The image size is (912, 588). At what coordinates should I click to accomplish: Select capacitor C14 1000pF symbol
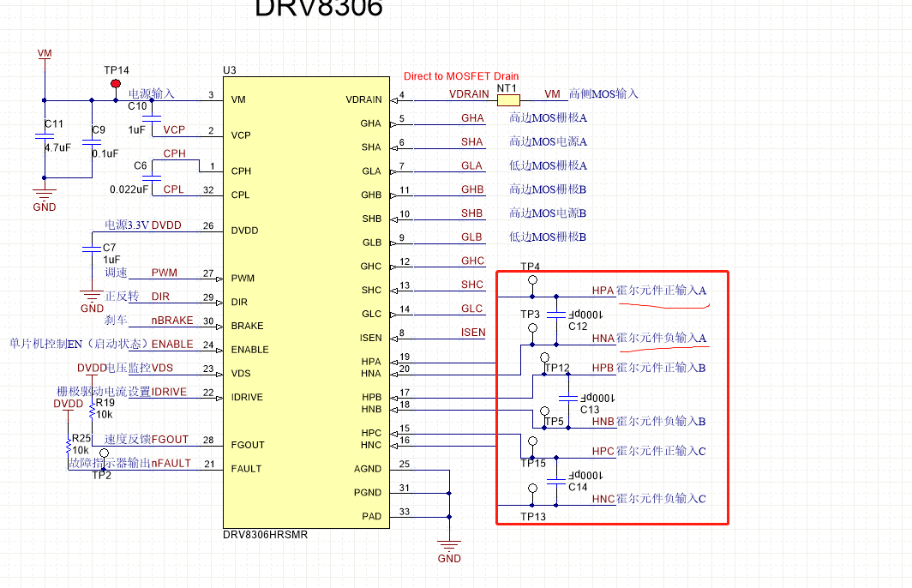click(556, 481)
